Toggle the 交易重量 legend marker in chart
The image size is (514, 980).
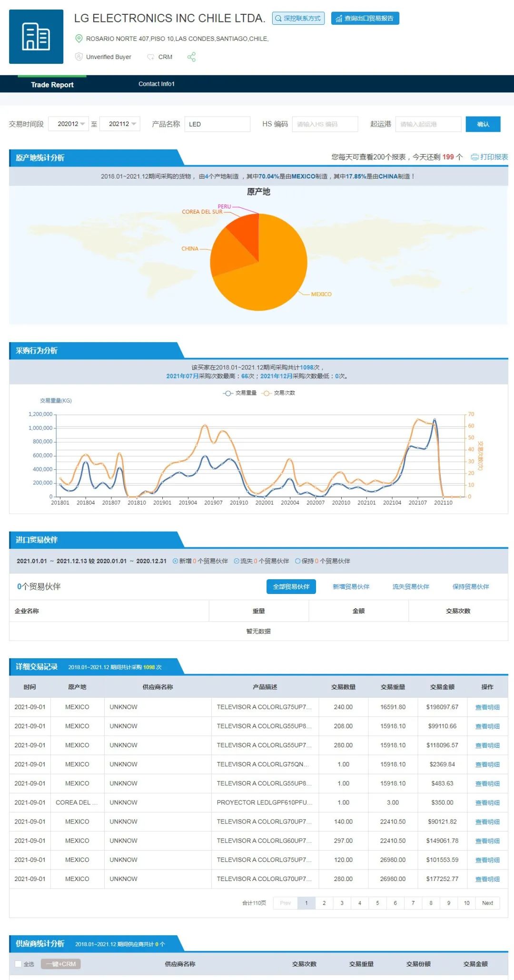[228, 393]
